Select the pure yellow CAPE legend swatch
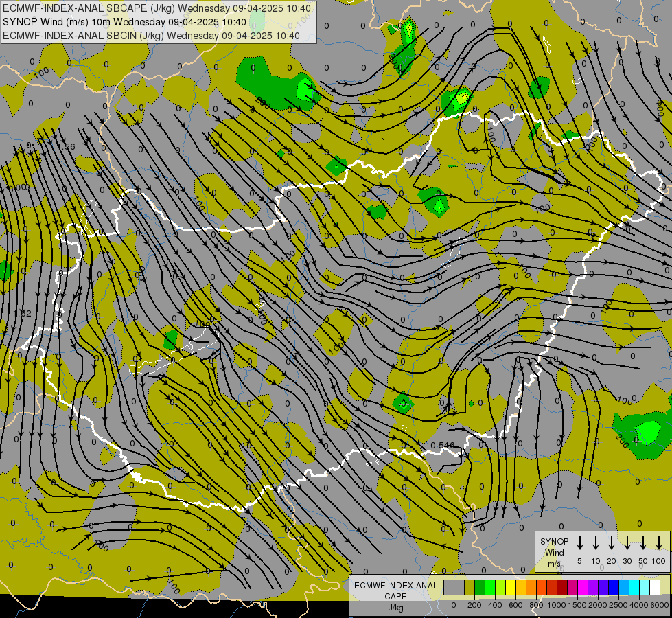The height and width of the screenshot is (618, 672). pyautogui.click(x=511, y=588)
